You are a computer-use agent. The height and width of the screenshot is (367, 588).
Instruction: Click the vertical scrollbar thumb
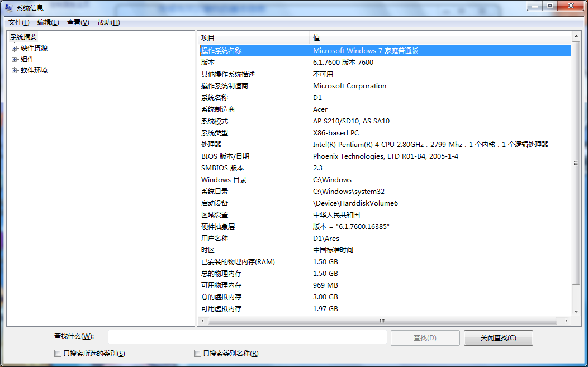(x=576, y=163)
